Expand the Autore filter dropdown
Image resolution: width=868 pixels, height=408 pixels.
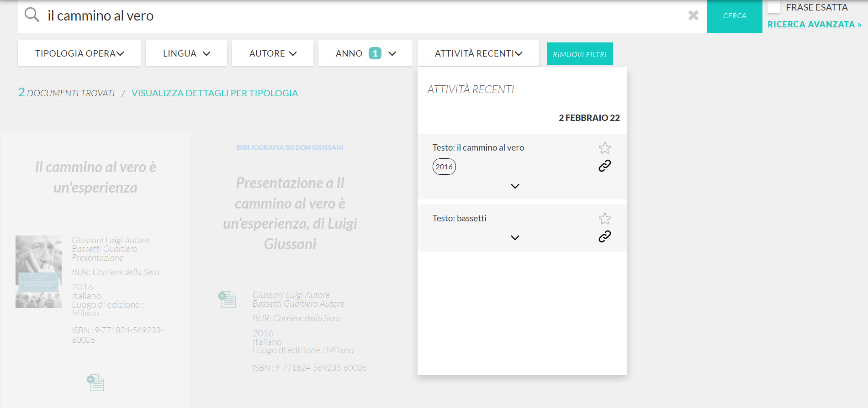[273, 53]
